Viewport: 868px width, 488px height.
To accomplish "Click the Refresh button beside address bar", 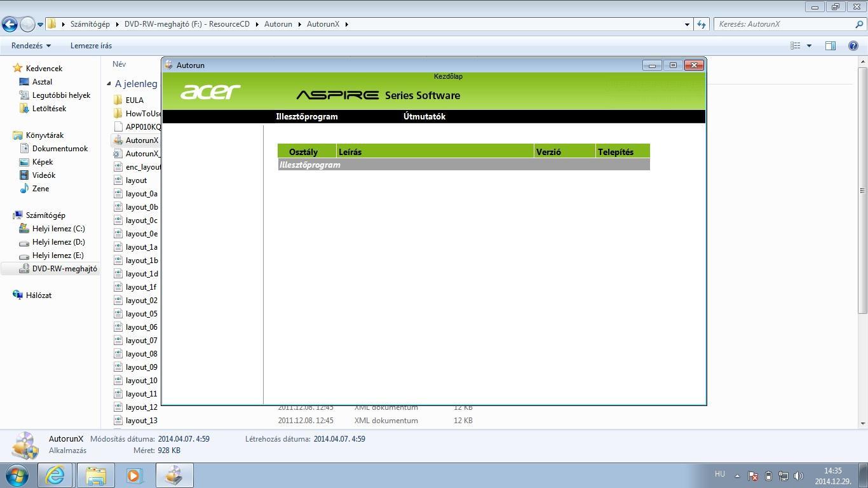I will coord(702,24).
